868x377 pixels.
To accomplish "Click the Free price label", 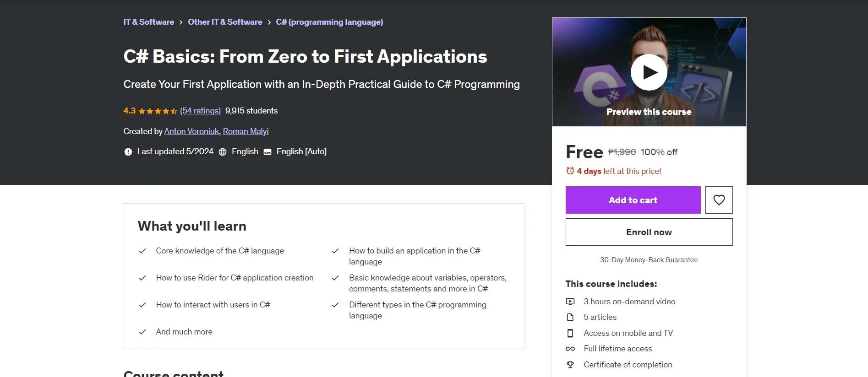I will click(x=584, y=152).
